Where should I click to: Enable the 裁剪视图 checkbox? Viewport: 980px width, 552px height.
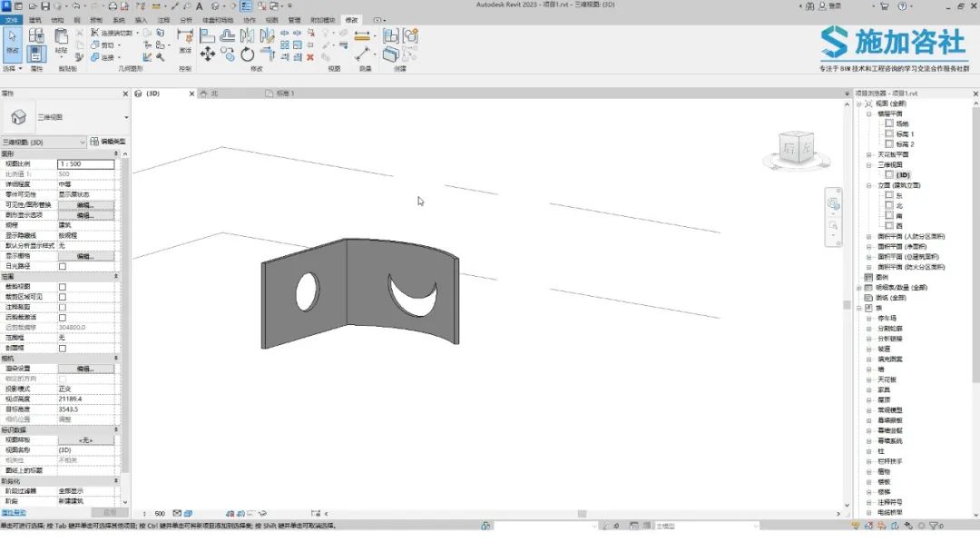point(63,286)
